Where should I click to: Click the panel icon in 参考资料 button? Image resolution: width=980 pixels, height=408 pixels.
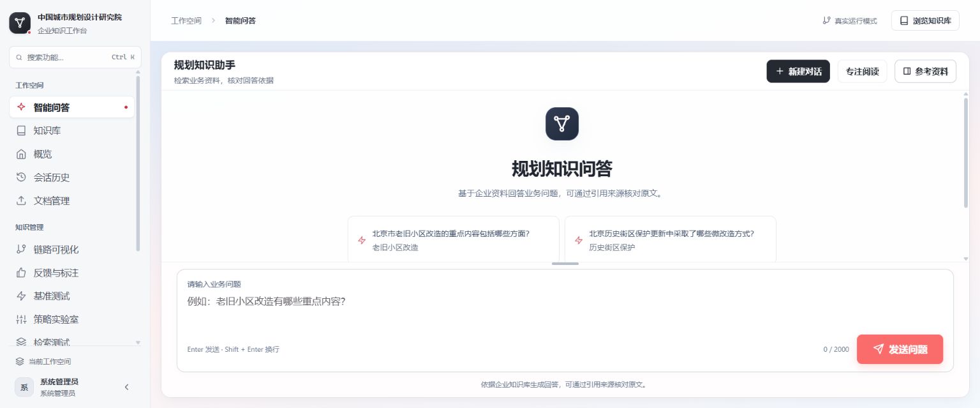[x=907, y=72]
